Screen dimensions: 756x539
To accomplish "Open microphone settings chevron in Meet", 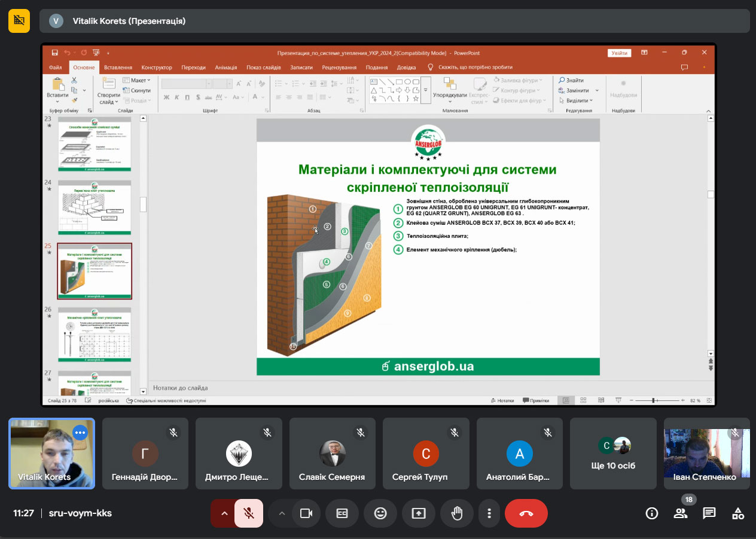I will (224, 513).
